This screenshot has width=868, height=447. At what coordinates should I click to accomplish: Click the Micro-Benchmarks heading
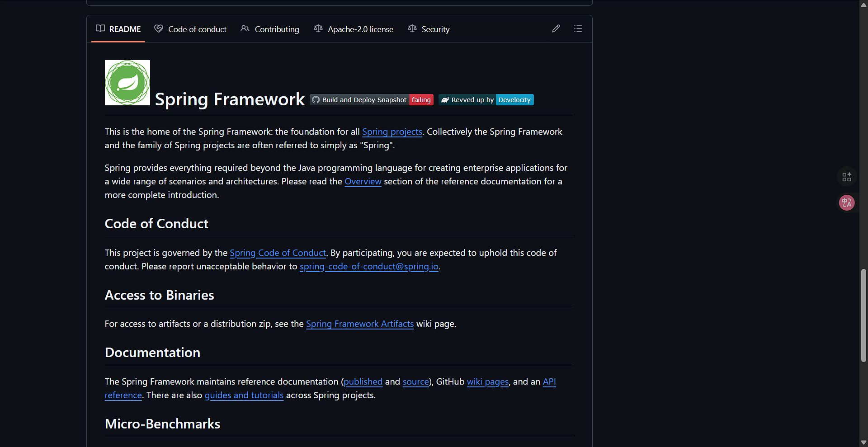coord(163,423)
